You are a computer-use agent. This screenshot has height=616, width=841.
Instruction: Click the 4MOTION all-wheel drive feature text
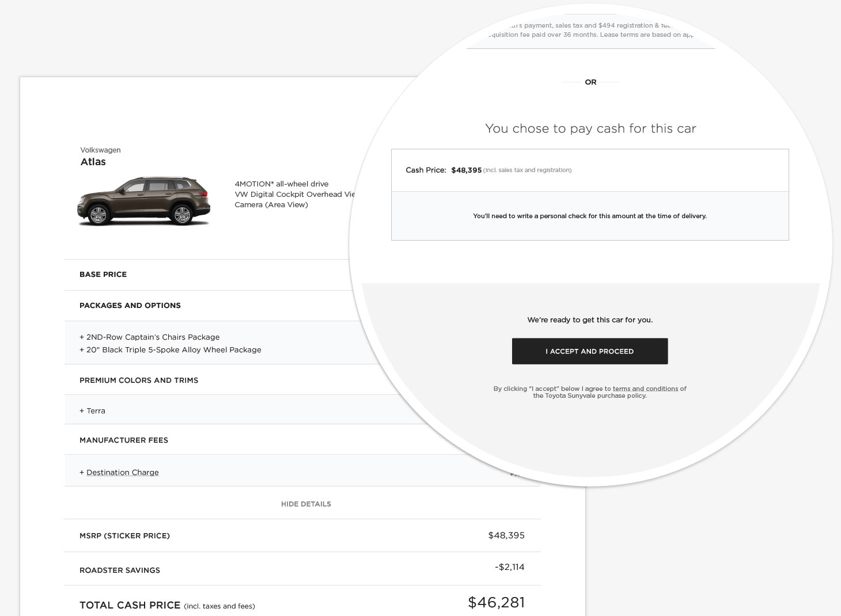[282, 184]
